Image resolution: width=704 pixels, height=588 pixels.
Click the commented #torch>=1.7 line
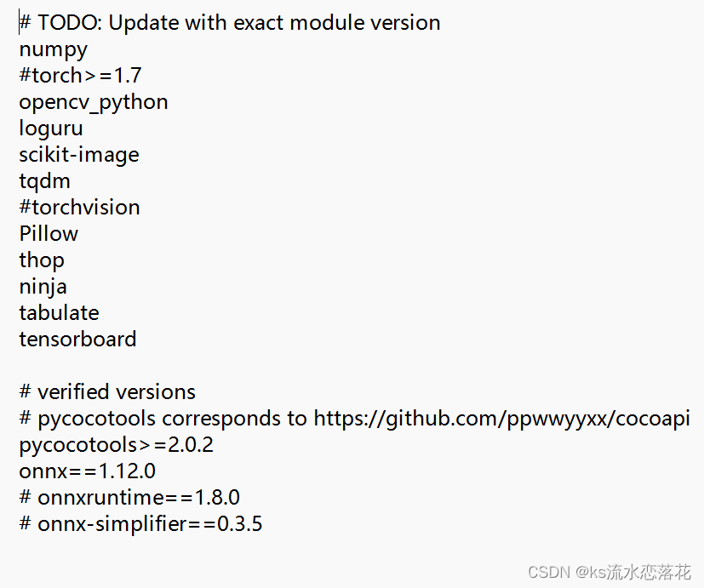tap(80, 76)
